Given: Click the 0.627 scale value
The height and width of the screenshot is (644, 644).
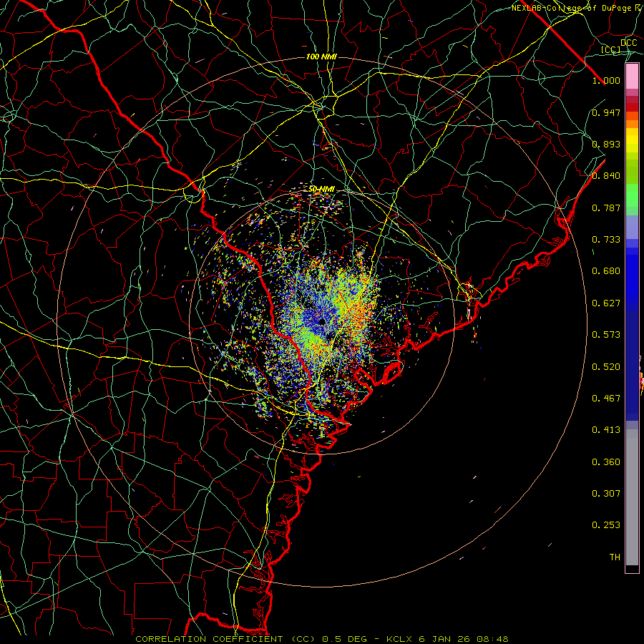Looking at the screenshot, I should pos(606,303).
